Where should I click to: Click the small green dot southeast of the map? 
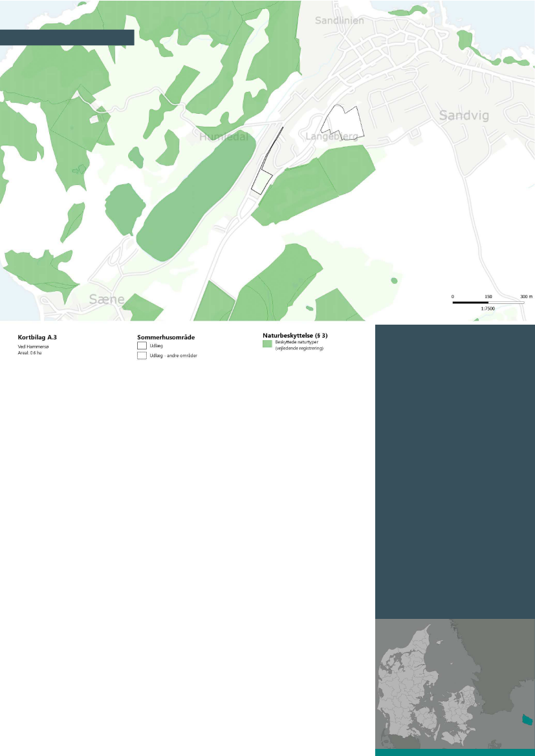tap(394, 280)
